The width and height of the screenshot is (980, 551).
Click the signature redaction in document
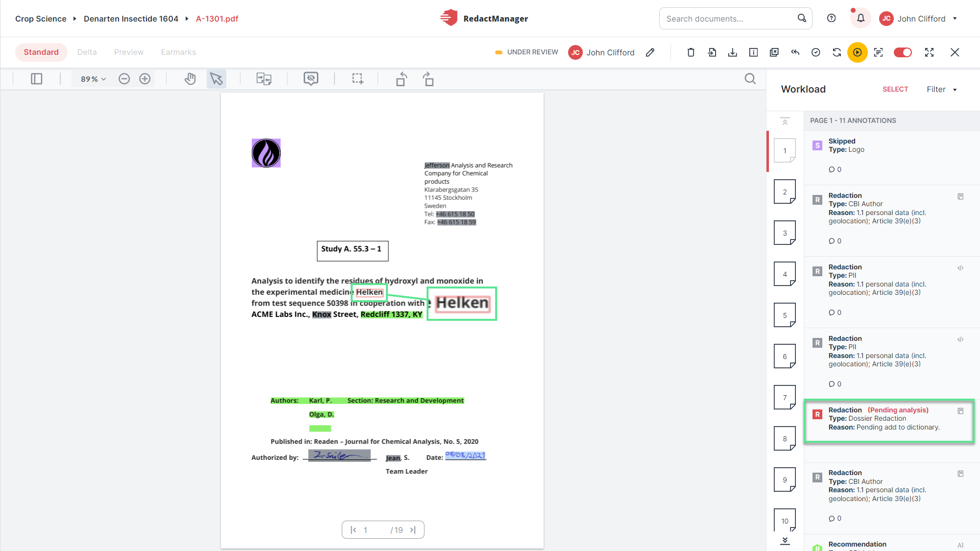click(x=339, y=455)
